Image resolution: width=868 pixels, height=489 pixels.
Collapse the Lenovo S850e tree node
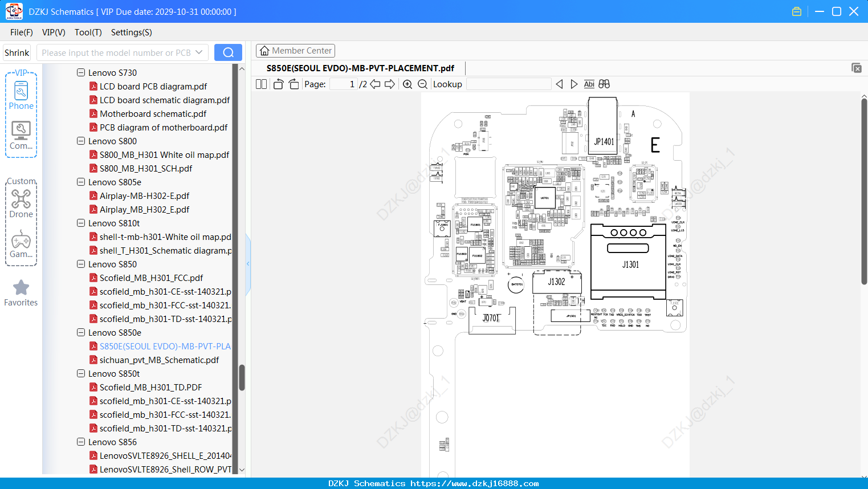point(81,333)
